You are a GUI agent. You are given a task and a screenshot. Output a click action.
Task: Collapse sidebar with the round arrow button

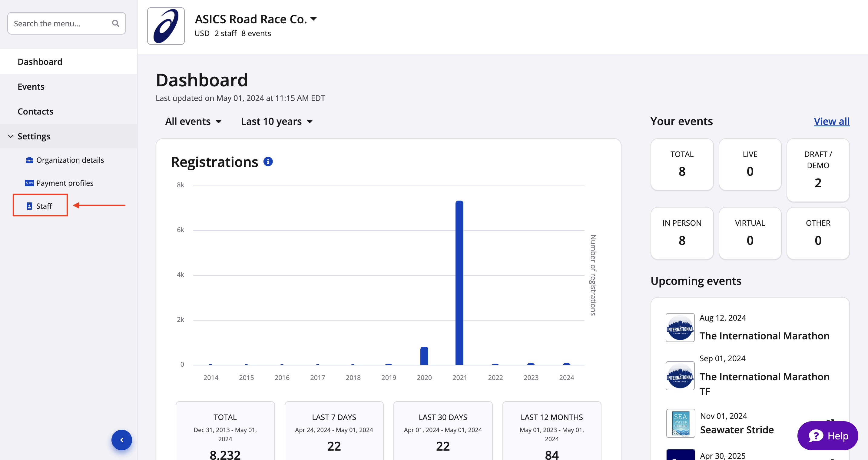(x=122, y=440)
